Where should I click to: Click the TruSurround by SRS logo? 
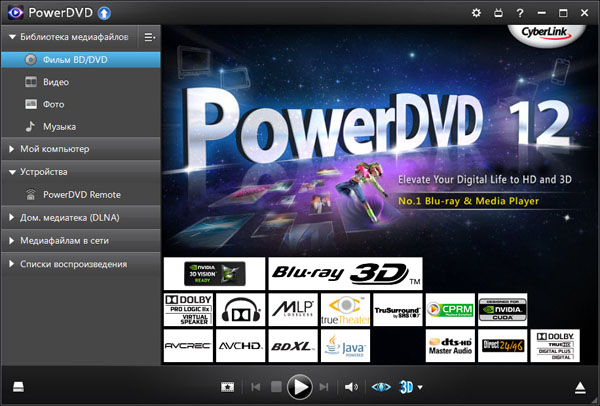pyautogui.click(x=398, y=310)
